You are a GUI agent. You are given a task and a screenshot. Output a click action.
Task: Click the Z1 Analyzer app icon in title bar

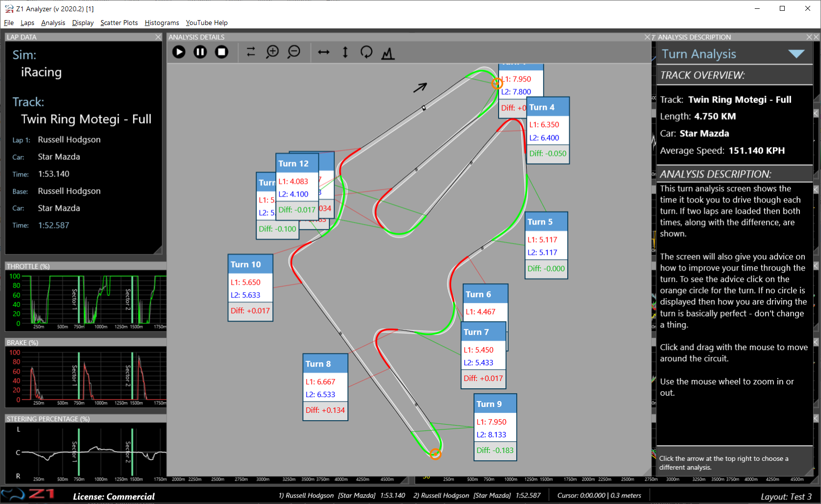pyautogui.click(x=9, y=9)
